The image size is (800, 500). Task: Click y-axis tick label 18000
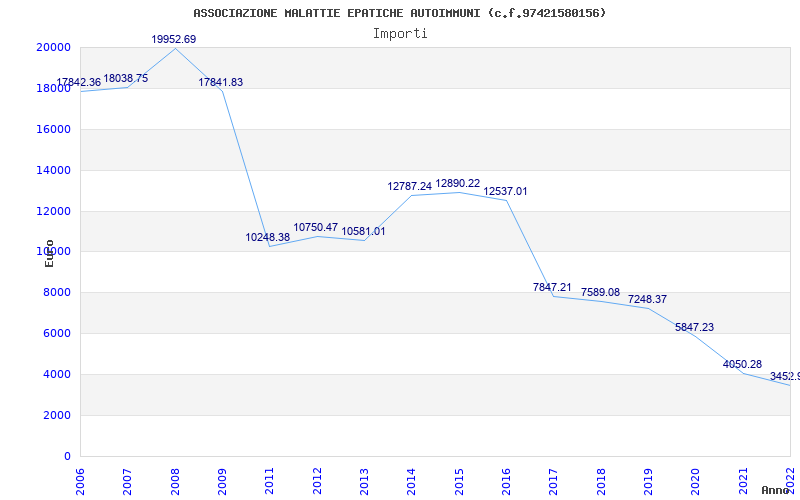coord(53,88)
